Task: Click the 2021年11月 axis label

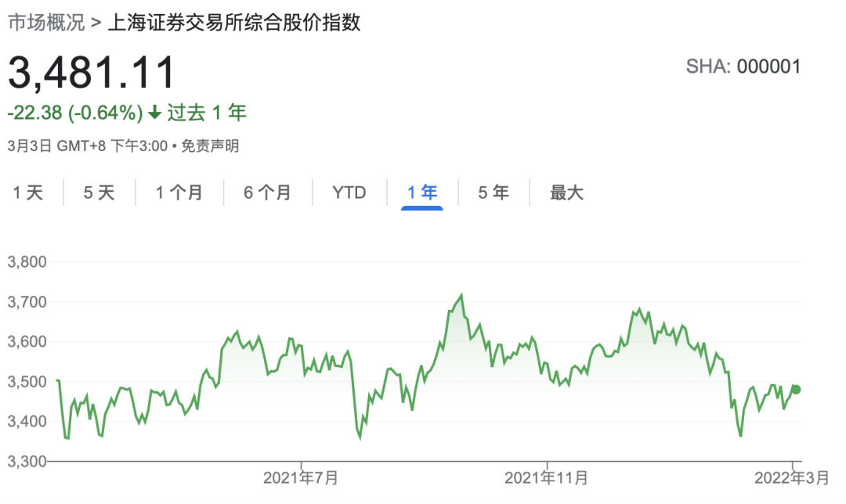Action: coord(547,477)
